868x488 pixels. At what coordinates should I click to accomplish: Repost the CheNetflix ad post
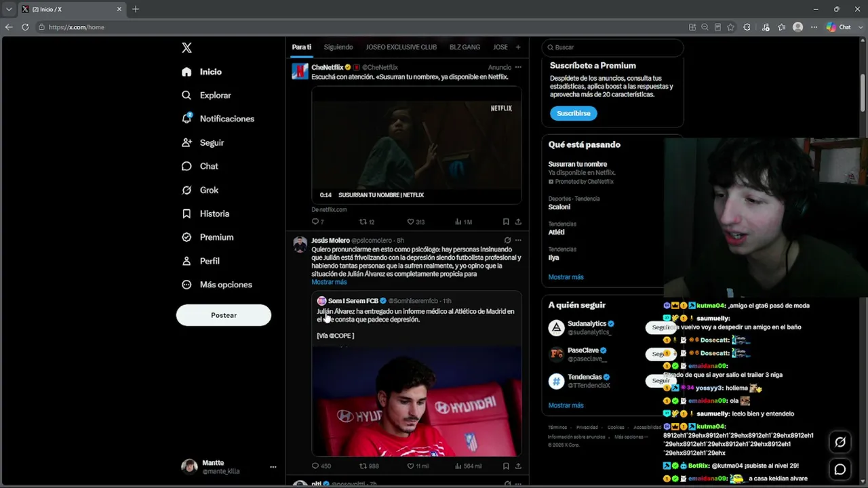366,222
